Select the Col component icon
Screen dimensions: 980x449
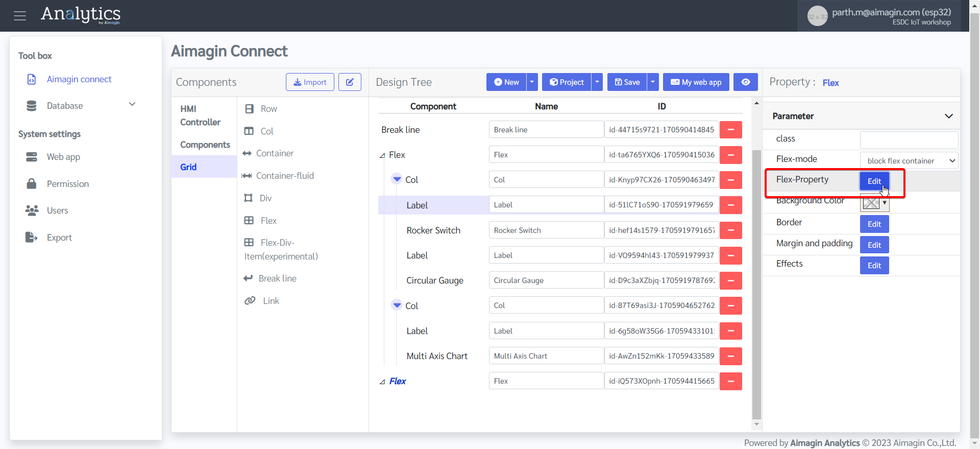click(249, 131)
